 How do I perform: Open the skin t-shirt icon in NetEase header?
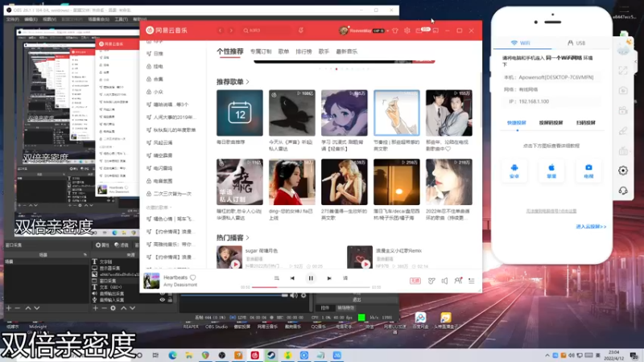pos(395,31)
